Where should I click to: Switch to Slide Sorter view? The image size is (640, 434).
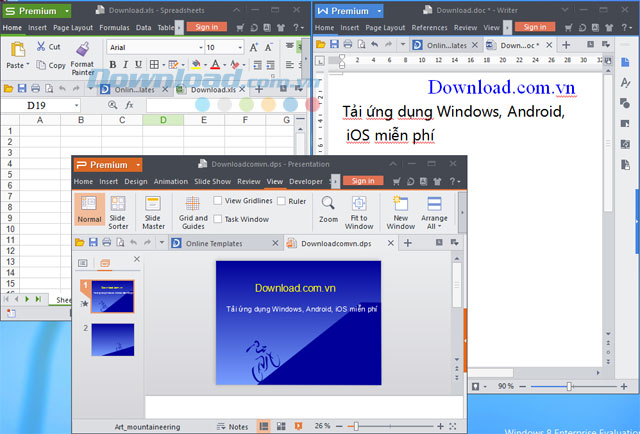coord(118,212)
